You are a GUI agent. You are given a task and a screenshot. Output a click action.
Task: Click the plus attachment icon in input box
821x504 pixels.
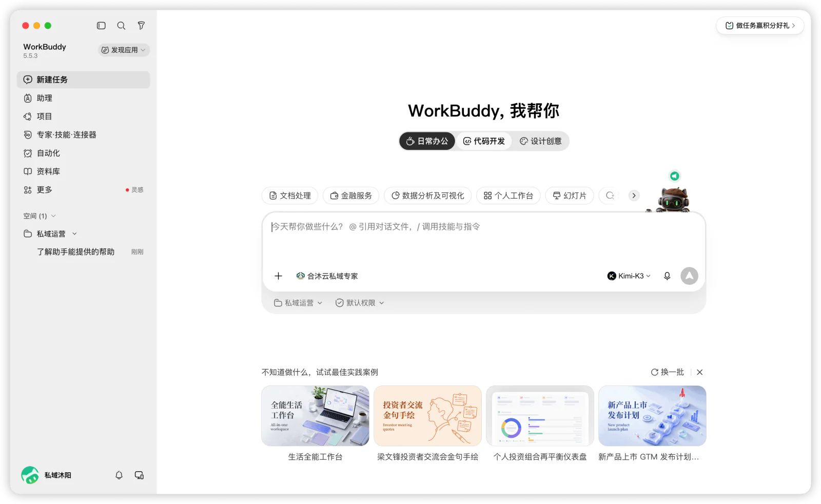(279, 276)
